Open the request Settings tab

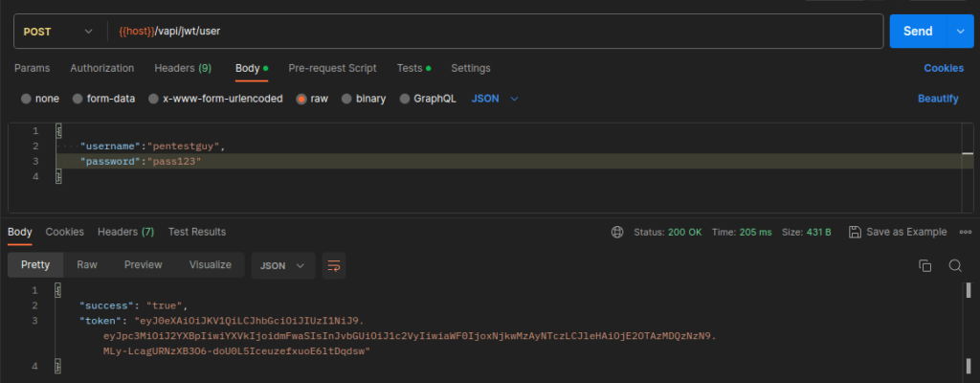471,68
